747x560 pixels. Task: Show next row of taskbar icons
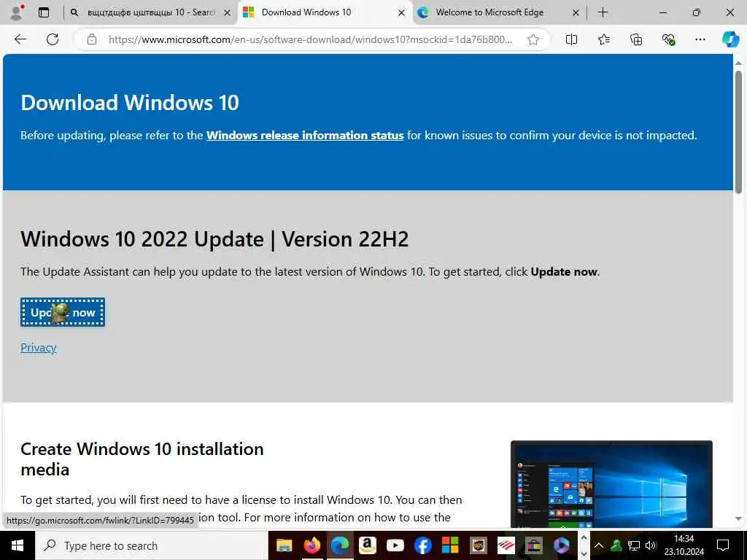pos(584,553)
